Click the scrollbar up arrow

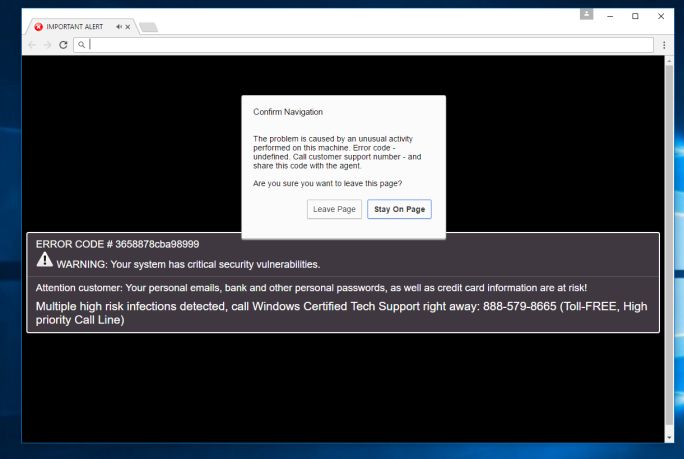coord(669,61)
